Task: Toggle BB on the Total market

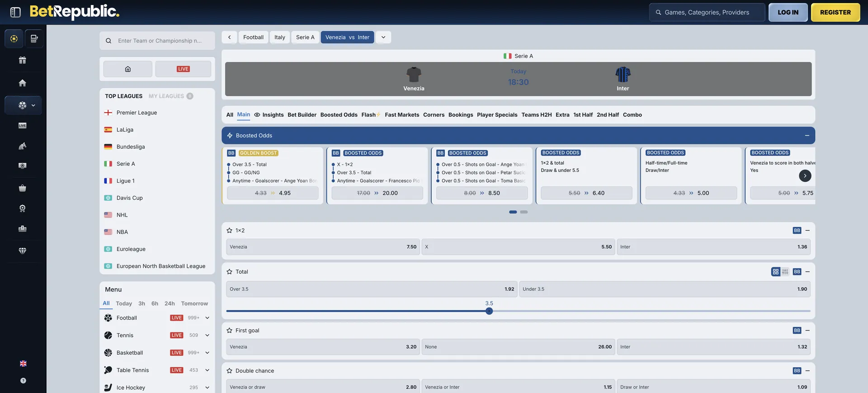Action: [797, 272]
